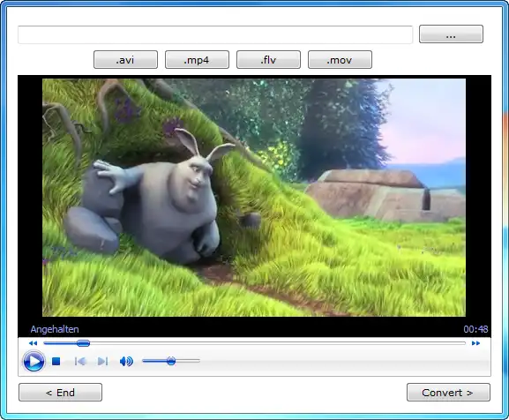Jump to the previous track
509x420 pixels.
(x=80, y=361)
